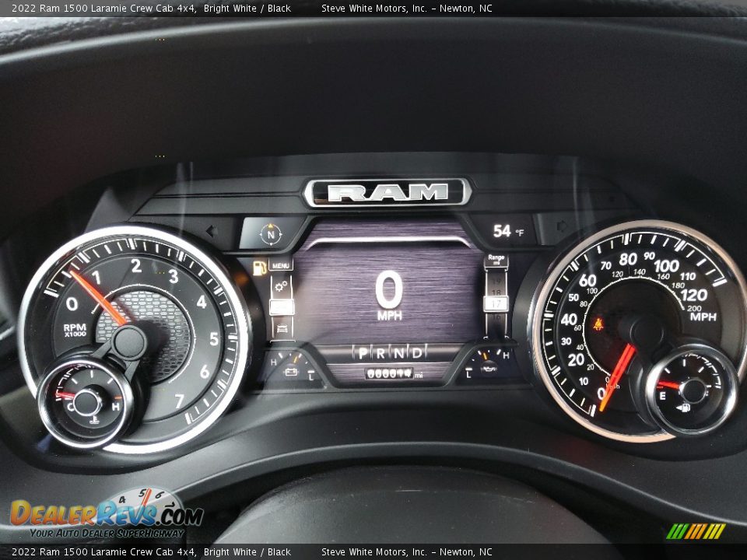Tap the oil pressure gauge icon
This screenshot has width=747, height=560.
[x=489, y=368]
